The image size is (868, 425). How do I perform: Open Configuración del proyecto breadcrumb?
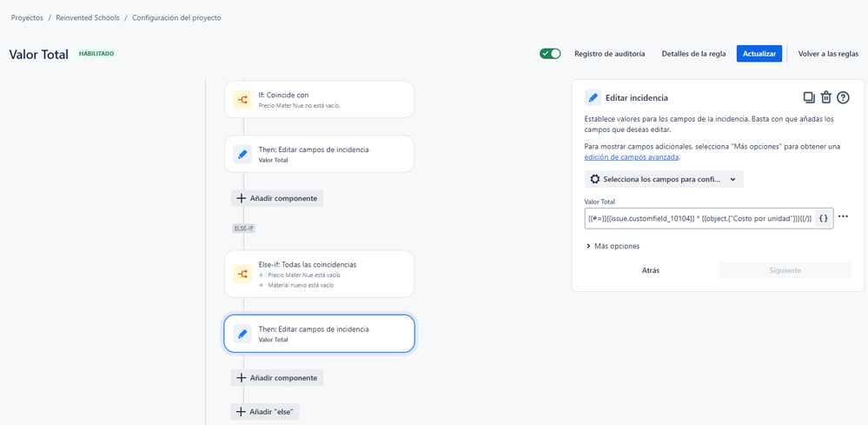176,17
